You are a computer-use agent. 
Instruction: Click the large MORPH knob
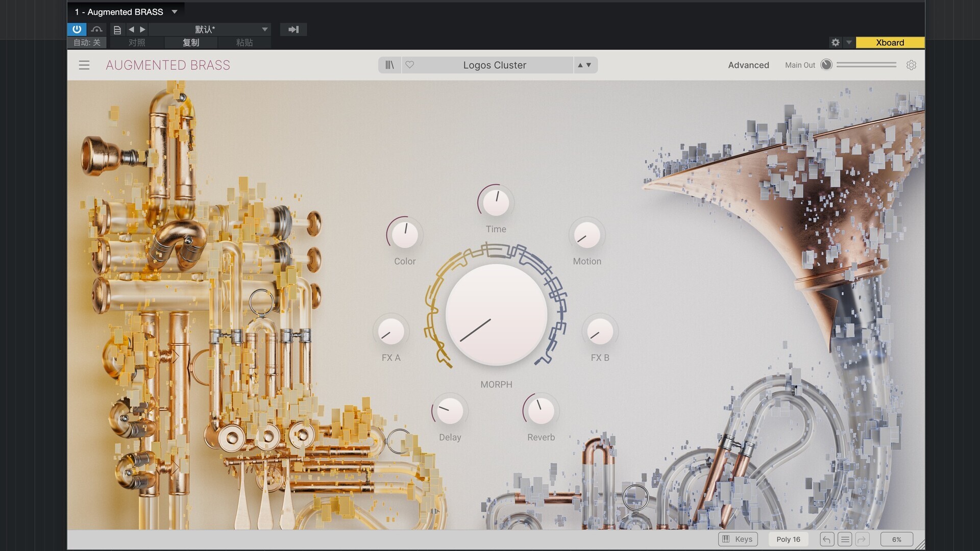tap(496, 314)
